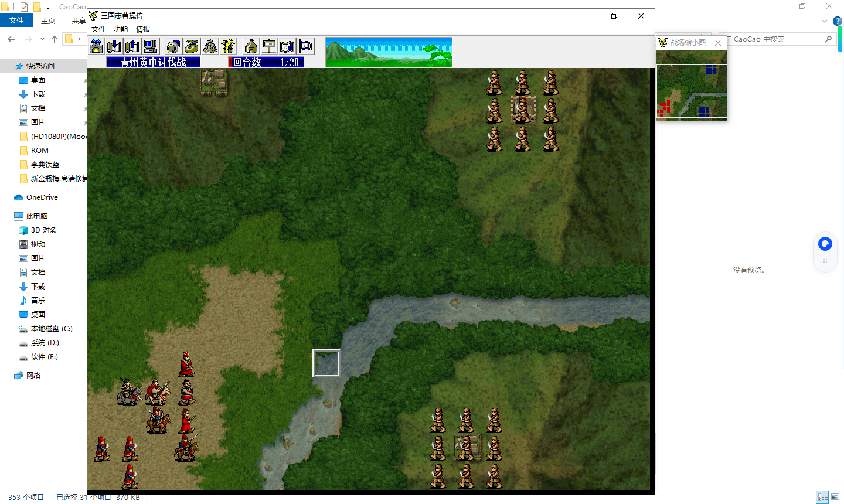Select 快速访问 in the navigation pane
The image size is (844, 504).
[40, 66]
